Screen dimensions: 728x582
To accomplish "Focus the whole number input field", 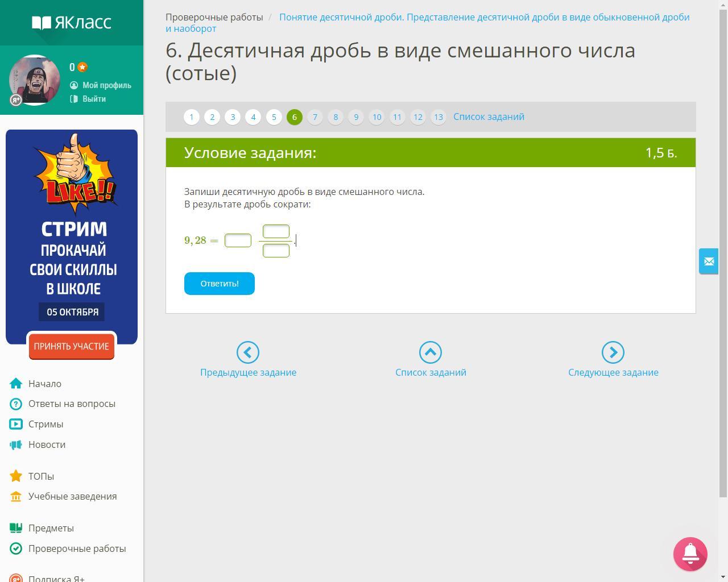I will (238, 240).
